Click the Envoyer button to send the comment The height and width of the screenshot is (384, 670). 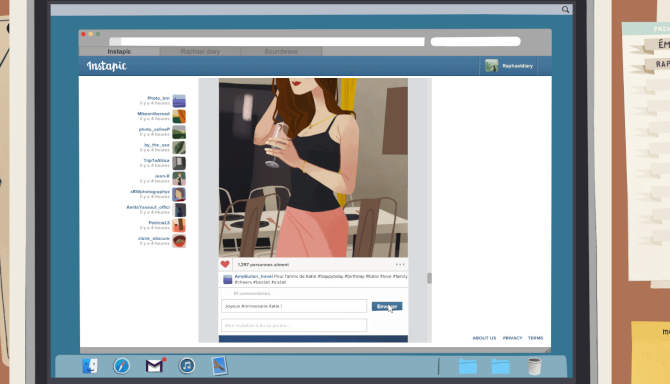point(387,306)
